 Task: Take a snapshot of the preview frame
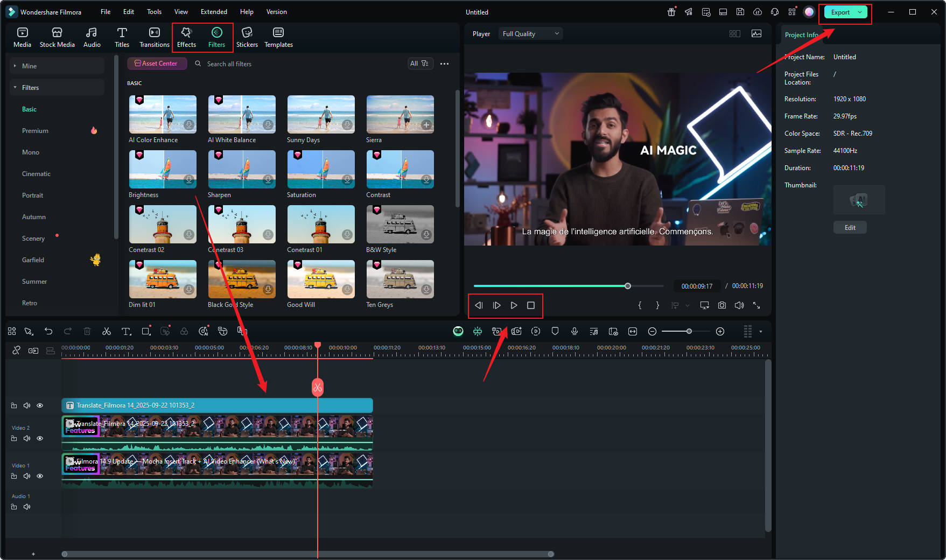pos(722,305)
